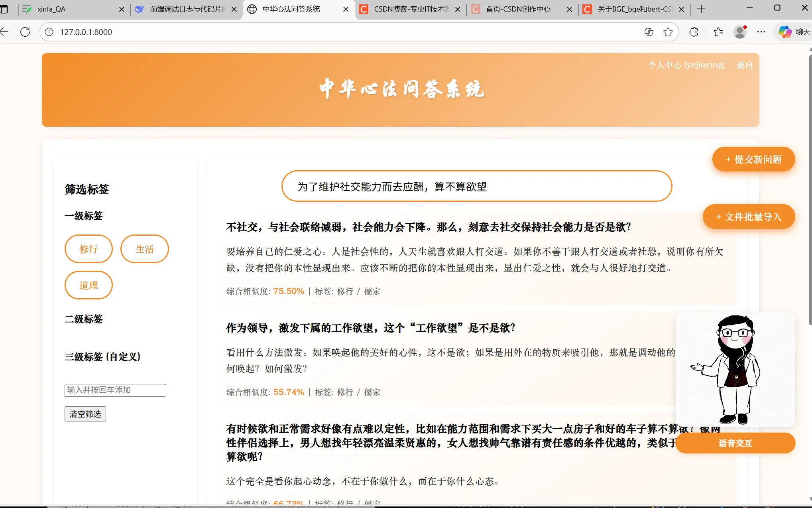Click the 清空筛选 button
The height and width of the screenshot is (508, 812).
[85, 414]
